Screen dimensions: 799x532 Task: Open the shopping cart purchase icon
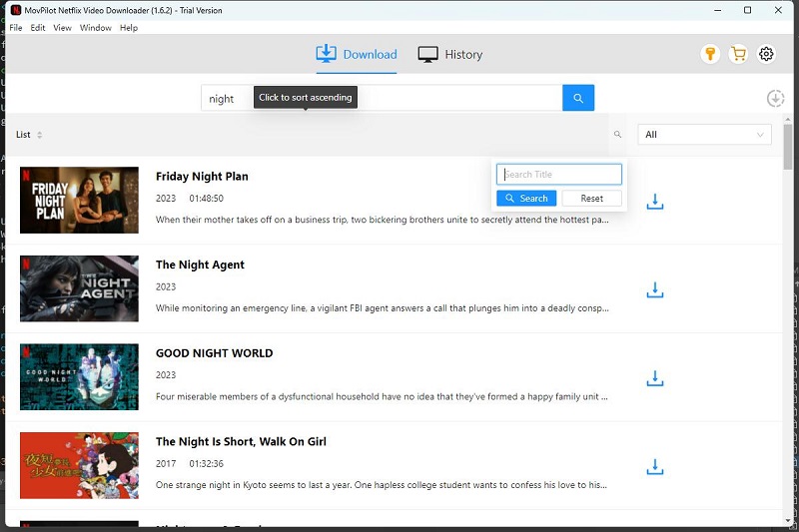coord(738,54)
